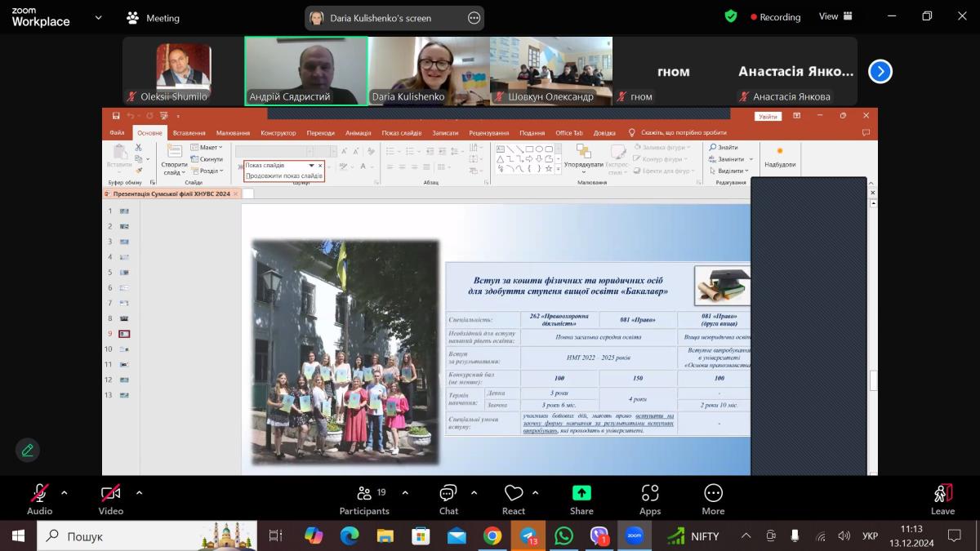Turn on the camera Video button
The width and height of the screenshot is (980, 551).
coord(110,499)
